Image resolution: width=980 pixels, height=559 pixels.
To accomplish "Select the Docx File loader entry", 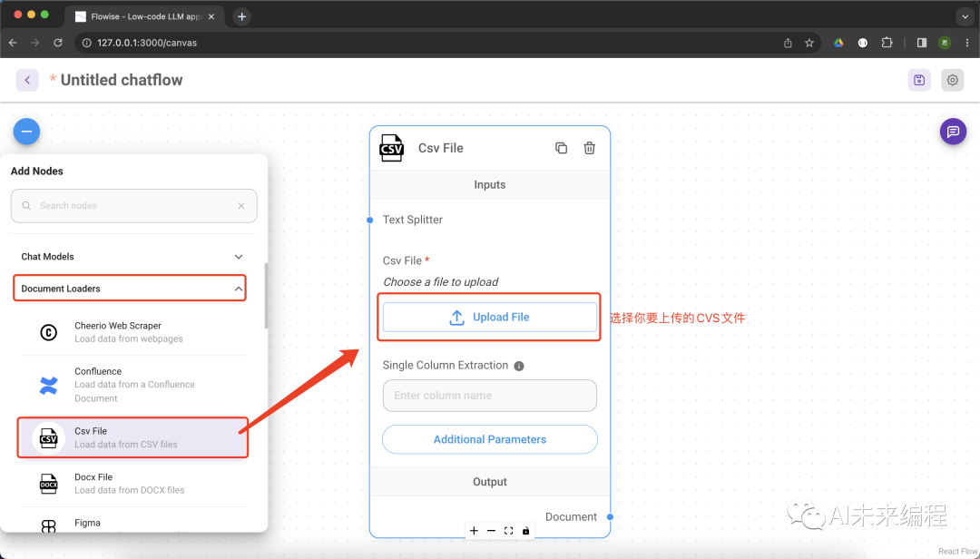I will pos(133,484).
